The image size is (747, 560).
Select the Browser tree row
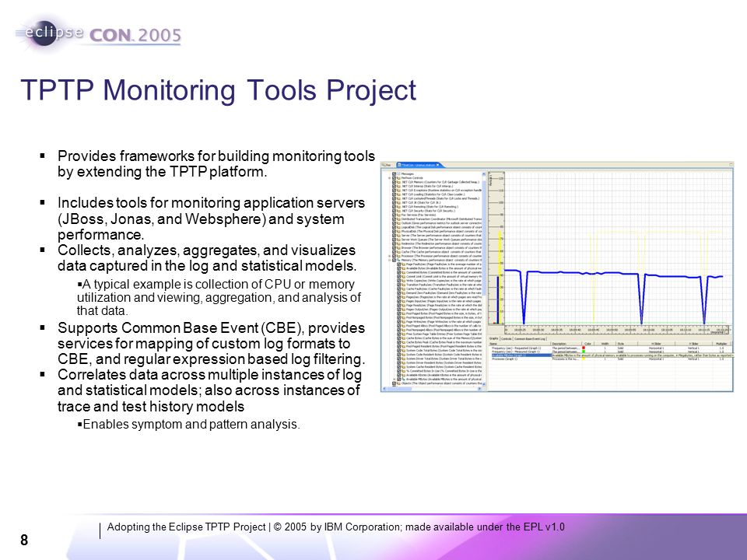[441, 247]
